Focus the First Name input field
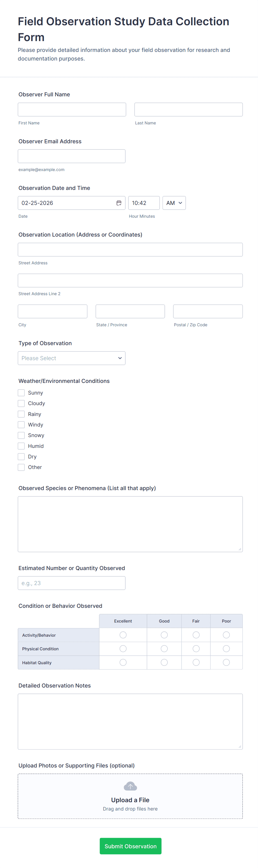The height and width of the screenshot is (868, 258). 72,109
